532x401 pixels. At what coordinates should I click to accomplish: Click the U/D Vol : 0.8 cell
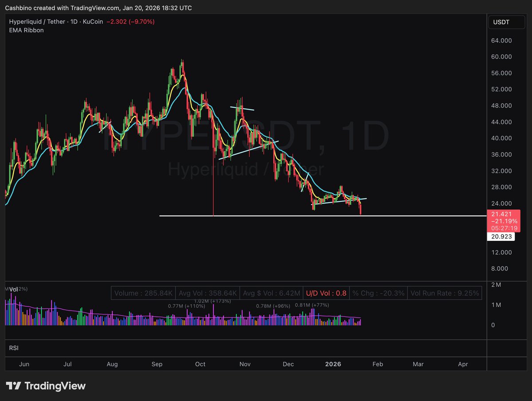coord(325,293)
